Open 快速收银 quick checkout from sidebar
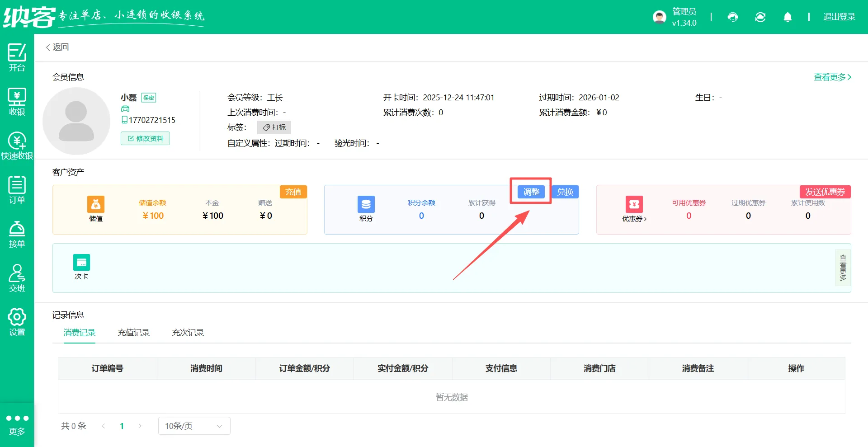The image size is (868, 447). 17,145
